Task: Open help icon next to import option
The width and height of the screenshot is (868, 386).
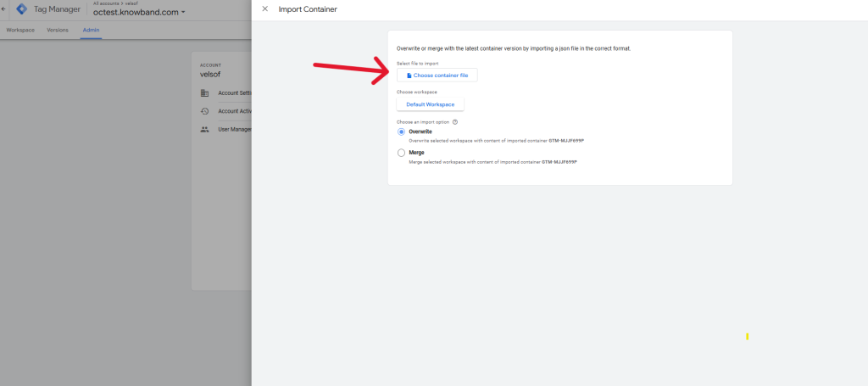Action: pos(455,122)
